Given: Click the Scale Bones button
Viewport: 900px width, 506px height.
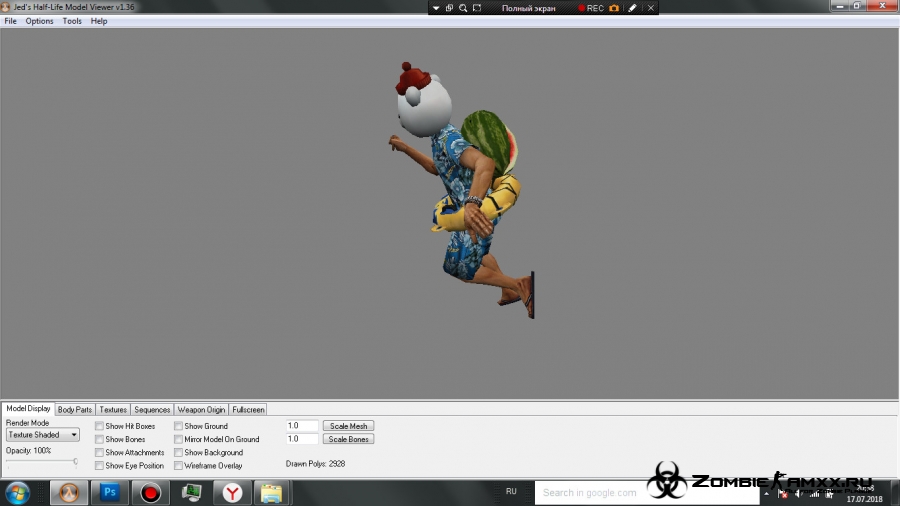Looking at the screenshot, I should click(348, 439).
